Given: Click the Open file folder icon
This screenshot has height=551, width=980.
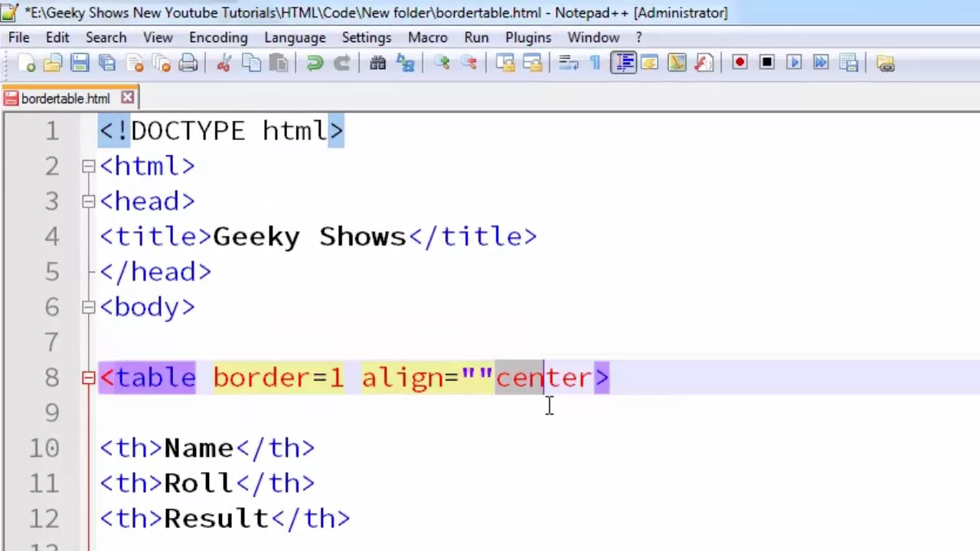Looking at the screenshot, I should 53,64.
